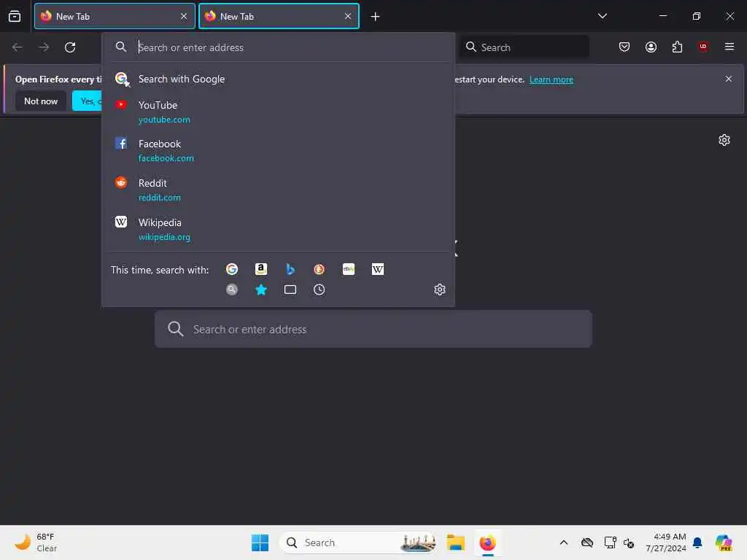Image resolution: width=747 pixels, height=560 pixels.
Task: Open Save to Pocket icon
Action: [624, 47]
